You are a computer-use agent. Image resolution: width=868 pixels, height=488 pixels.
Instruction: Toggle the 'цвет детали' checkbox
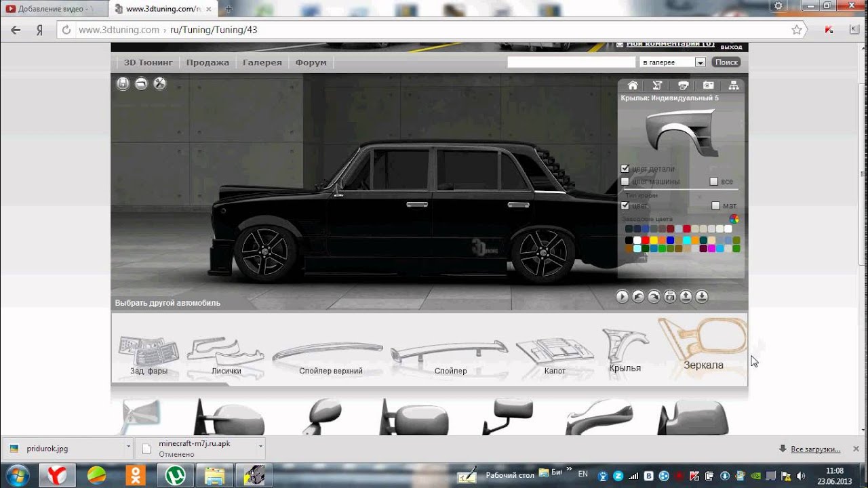(625, 169)
